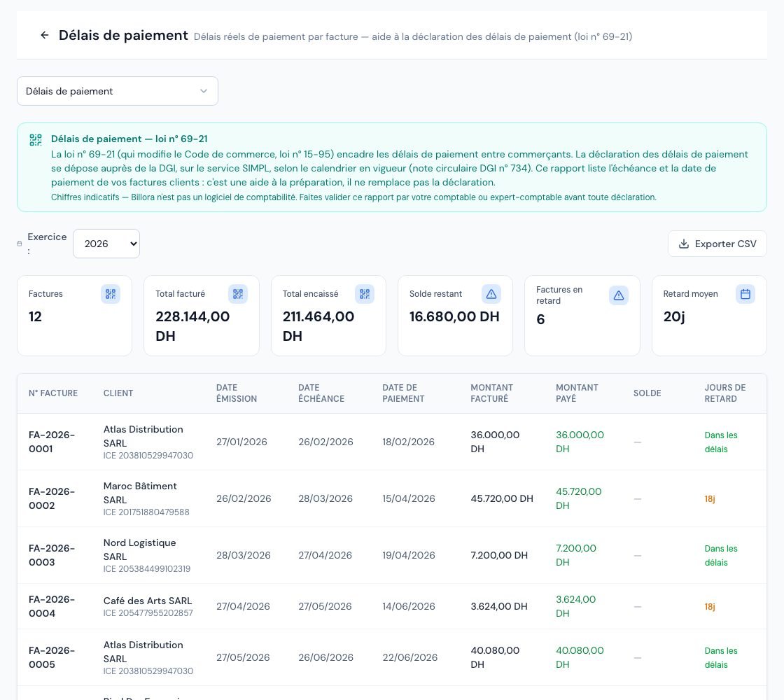Click the SOLDE column header
This screenshot has width=784, height=700.
tap(647, 393)
